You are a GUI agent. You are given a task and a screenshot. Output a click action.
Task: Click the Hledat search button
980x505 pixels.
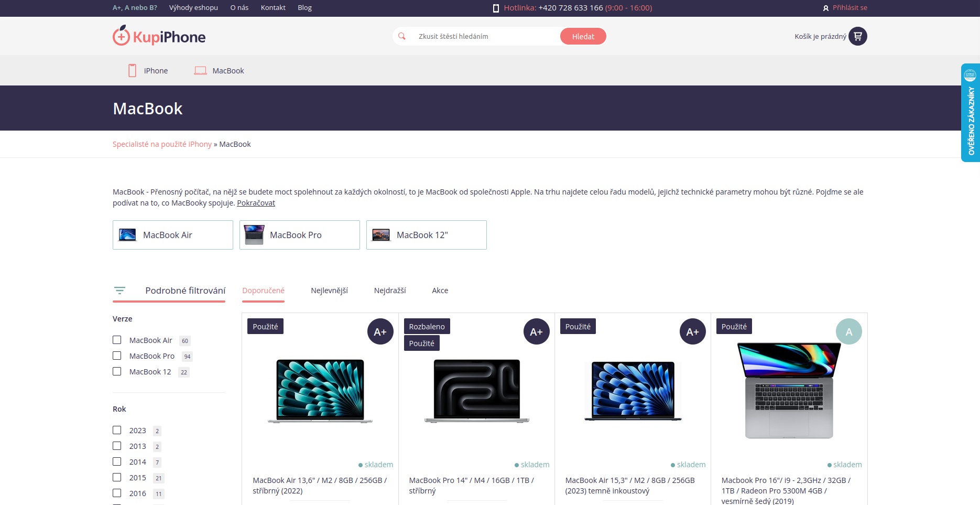[x=583, y=36]
